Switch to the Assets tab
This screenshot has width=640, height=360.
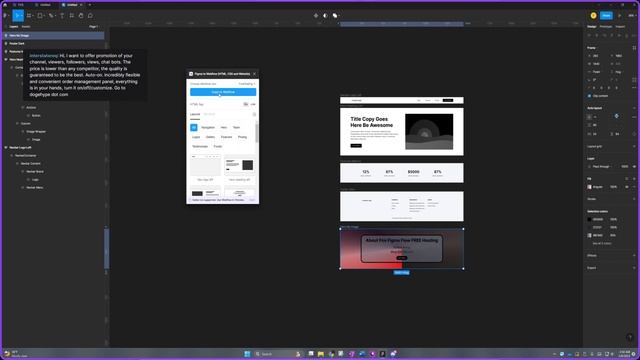26,27
